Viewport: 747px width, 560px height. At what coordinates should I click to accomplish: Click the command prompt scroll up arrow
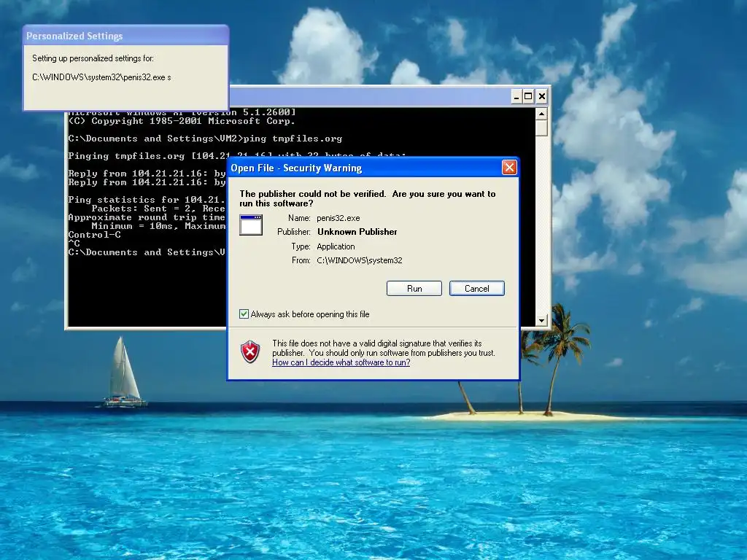pyautogui.click(x=541, y=114)
